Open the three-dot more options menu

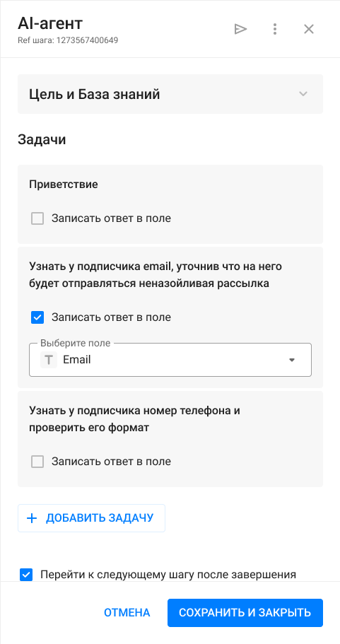click(275, 29)
